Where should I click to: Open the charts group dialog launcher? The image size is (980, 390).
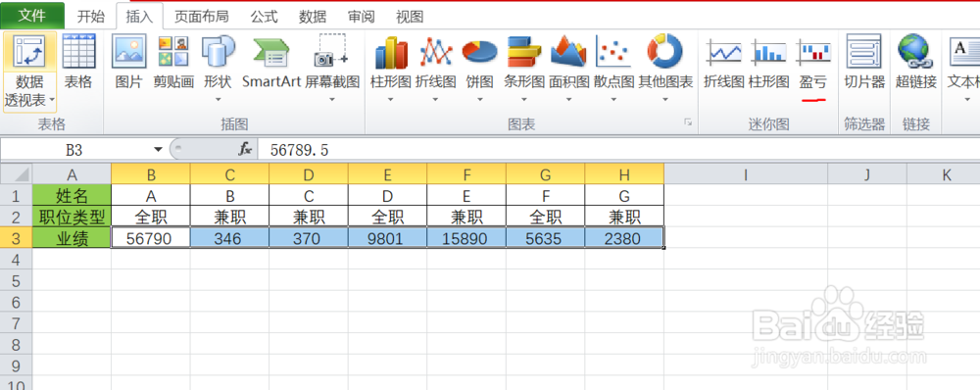(x=688, y=122)
